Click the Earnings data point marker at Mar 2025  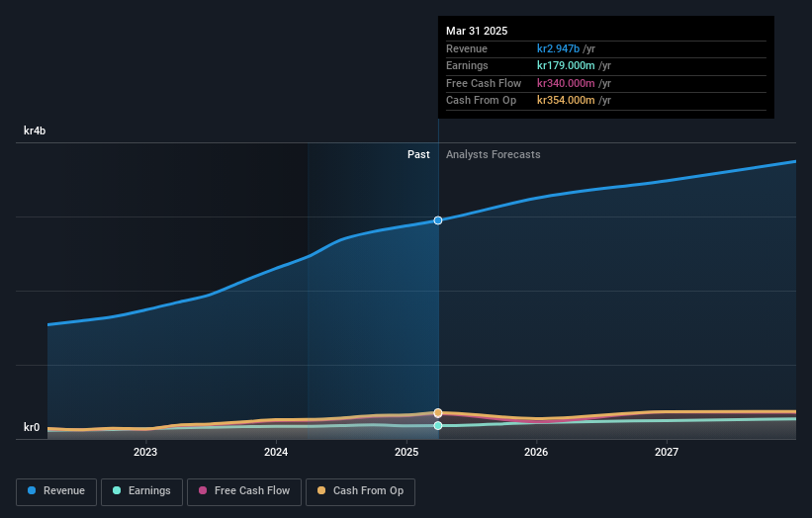[438, 425]
